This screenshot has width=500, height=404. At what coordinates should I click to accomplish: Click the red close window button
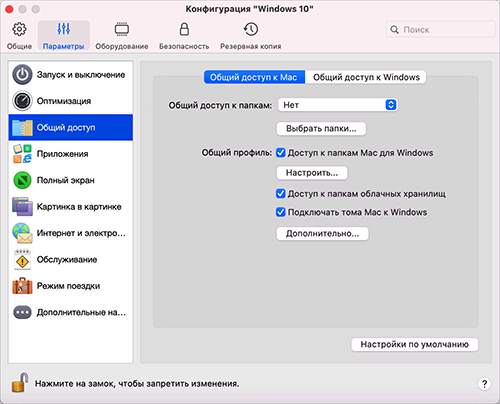pyautogui.click(x=9, y=9)
